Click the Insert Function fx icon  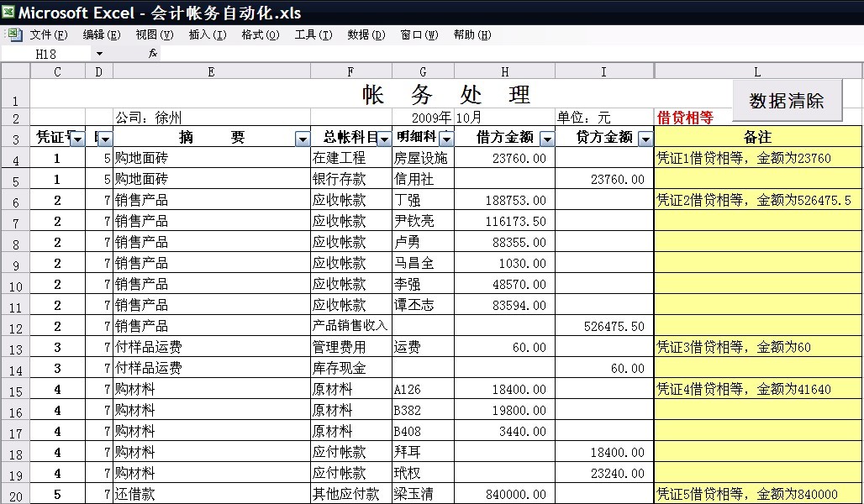(152, 51)
